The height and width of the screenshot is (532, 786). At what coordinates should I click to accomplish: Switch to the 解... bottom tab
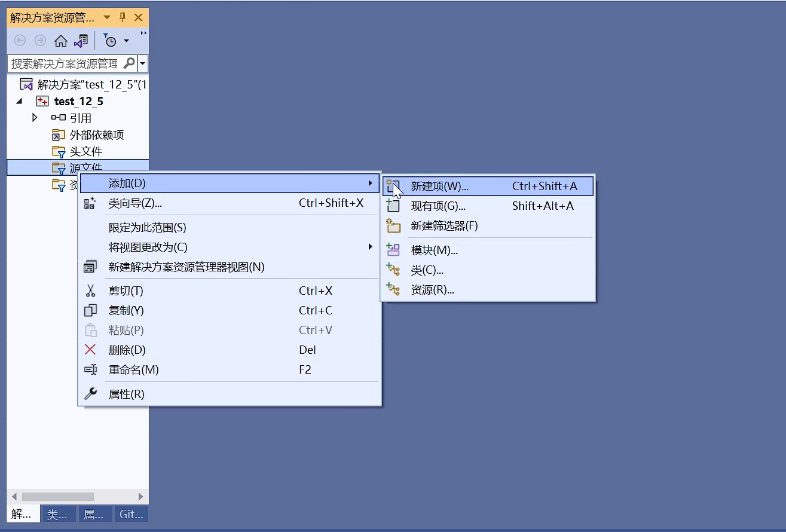tap(23, 514)
